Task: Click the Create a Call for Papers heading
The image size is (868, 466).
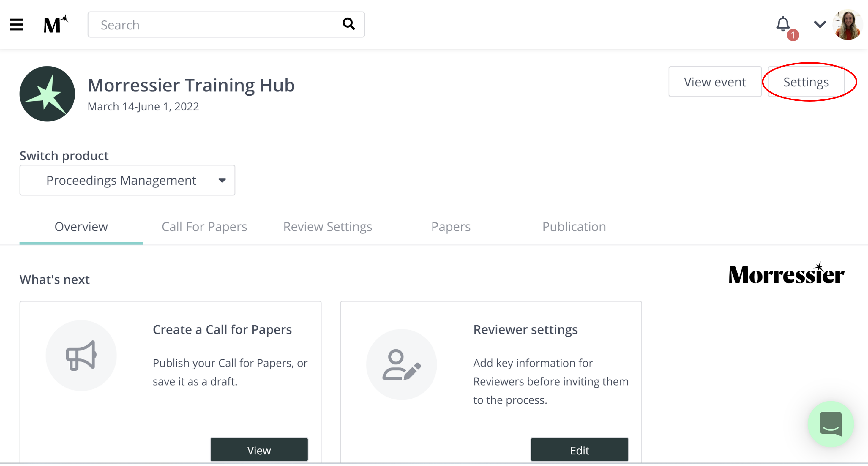Action: [x=222, y=330]
